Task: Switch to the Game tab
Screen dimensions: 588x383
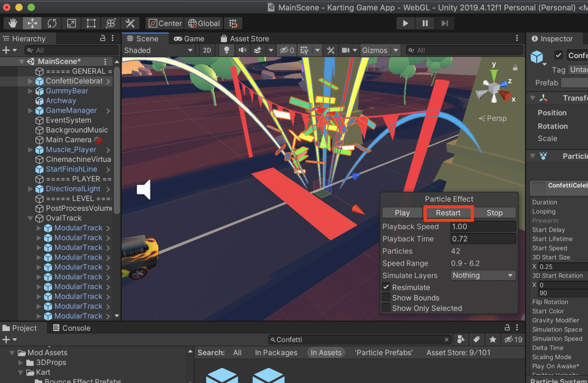Action: coord(189,39)
